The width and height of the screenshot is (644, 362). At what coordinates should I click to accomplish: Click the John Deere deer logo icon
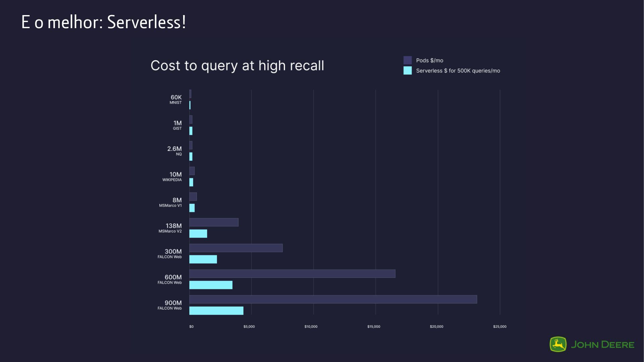click(x=558, y=344)
